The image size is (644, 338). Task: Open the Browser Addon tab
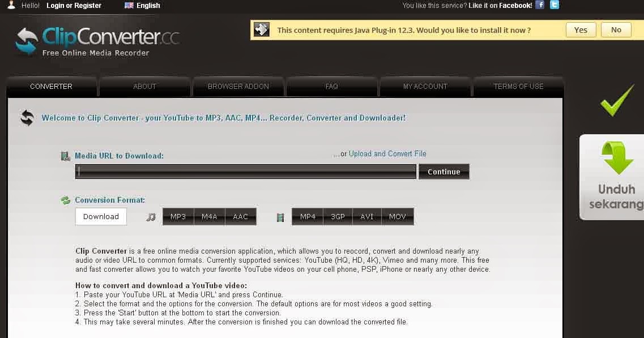238,87
